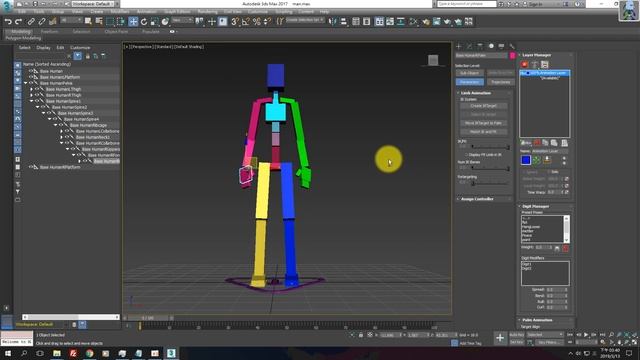
Task: Click the pink object color swatch
Action: tap(513, 56)
